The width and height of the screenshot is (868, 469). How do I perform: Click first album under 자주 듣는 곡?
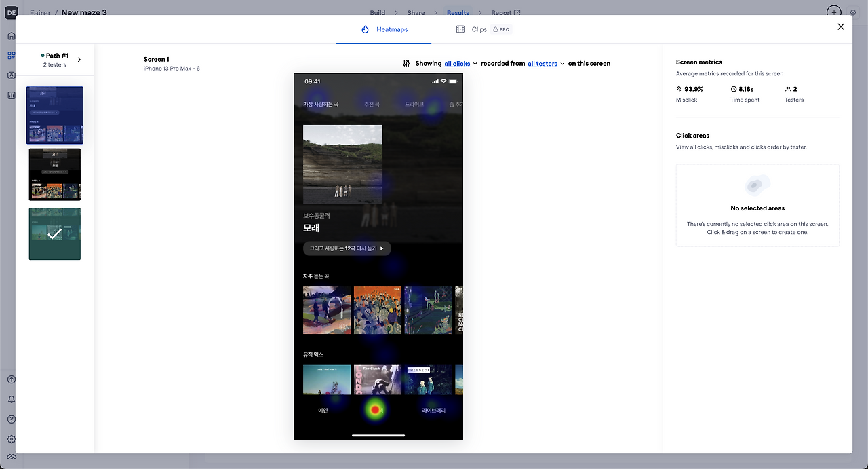point(327,310)
